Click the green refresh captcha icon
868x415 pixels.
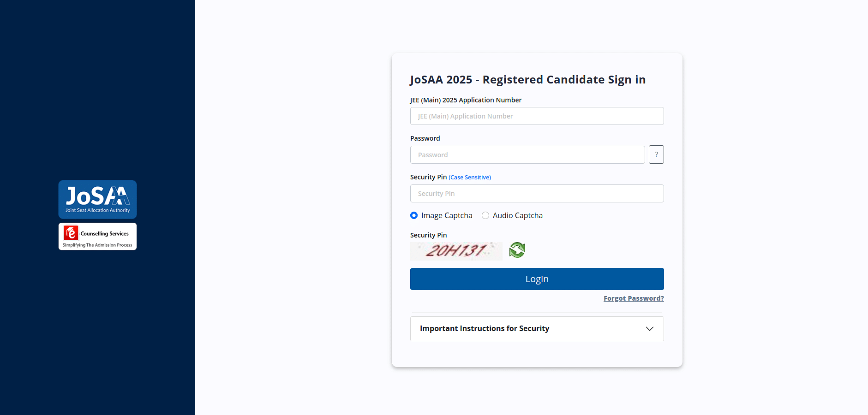pyautogui.click(x=517, y=250)
